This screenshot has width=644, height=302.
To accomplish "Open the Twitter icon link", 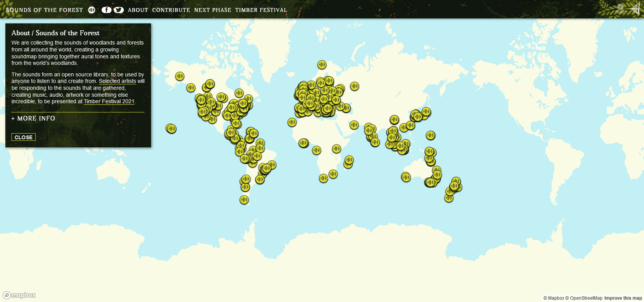I will [x=119, y=10].
